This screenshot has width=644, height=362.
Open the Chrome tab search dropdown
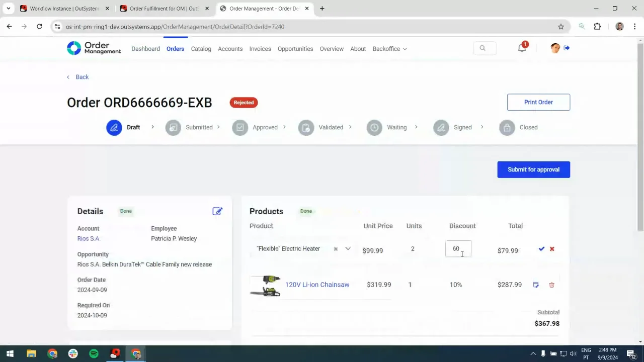tap(8, 9)
